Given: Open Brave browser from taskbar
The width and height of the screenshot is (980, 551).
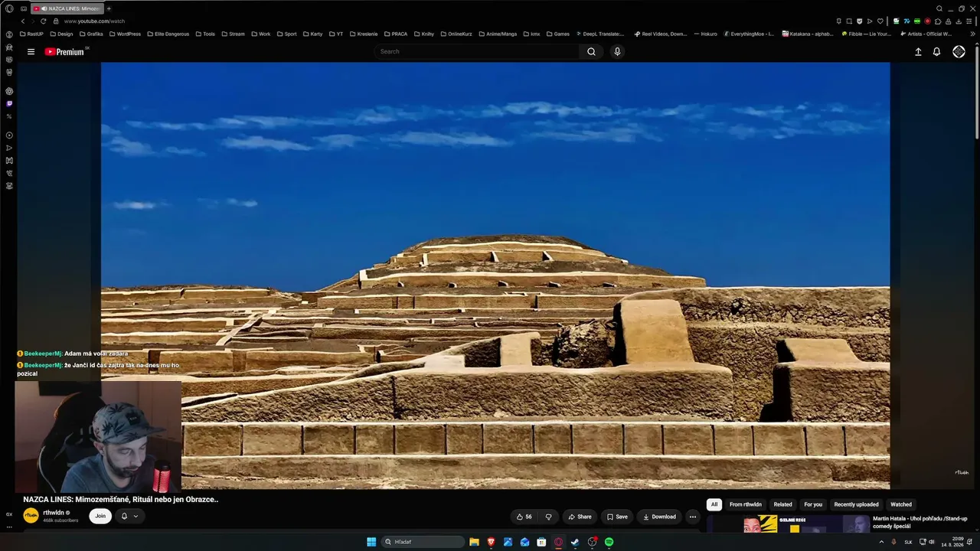Looking at the screenshot, I should coord(491,542).
